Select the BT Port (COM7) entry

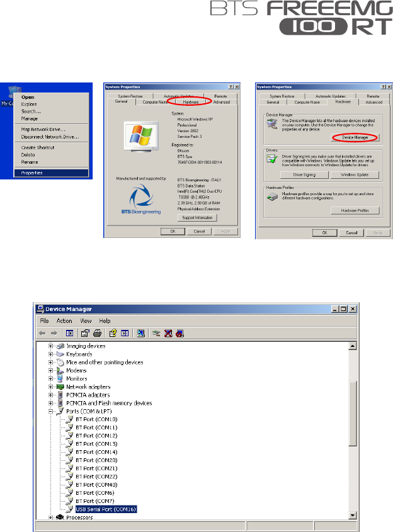tap(95, 501)
